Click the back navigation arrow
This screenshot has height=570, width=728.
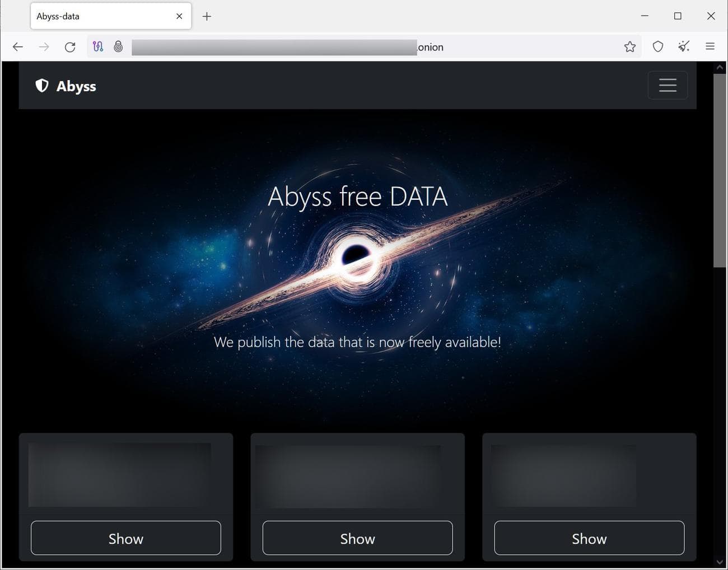18,46
